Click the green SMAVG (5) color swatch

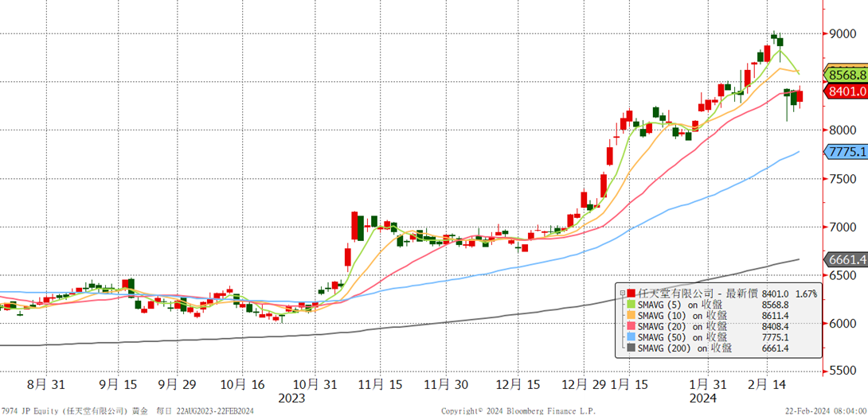pos(631,305)
